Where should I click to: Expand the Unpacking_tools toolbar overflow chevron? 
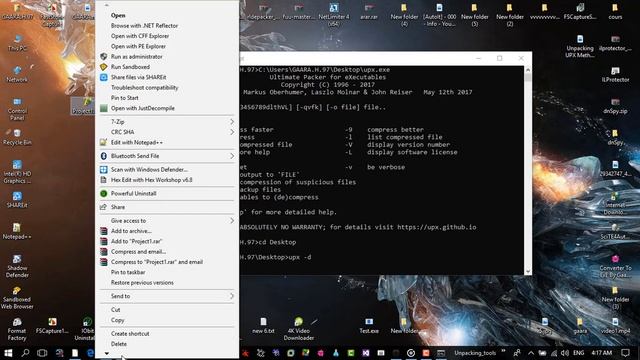pos(503,352)
